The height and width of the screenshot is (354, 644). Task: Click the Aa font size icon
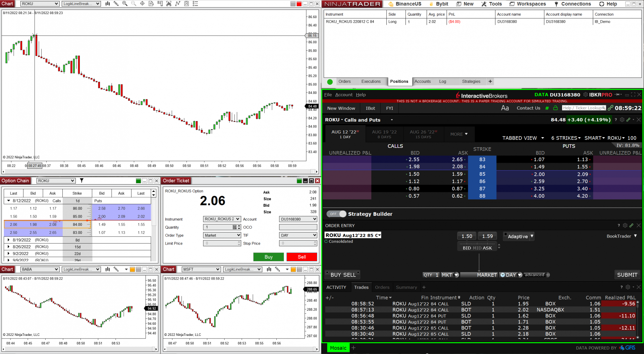tap(505, 108)
